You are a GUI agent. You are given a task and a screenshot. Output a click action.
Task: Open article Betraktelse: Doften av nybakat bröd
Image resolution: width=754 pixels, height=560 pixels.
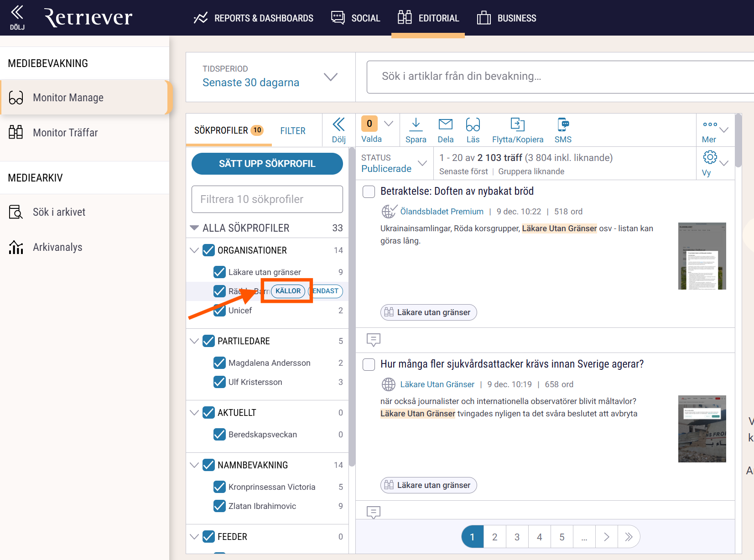click(x=457, y=191)
